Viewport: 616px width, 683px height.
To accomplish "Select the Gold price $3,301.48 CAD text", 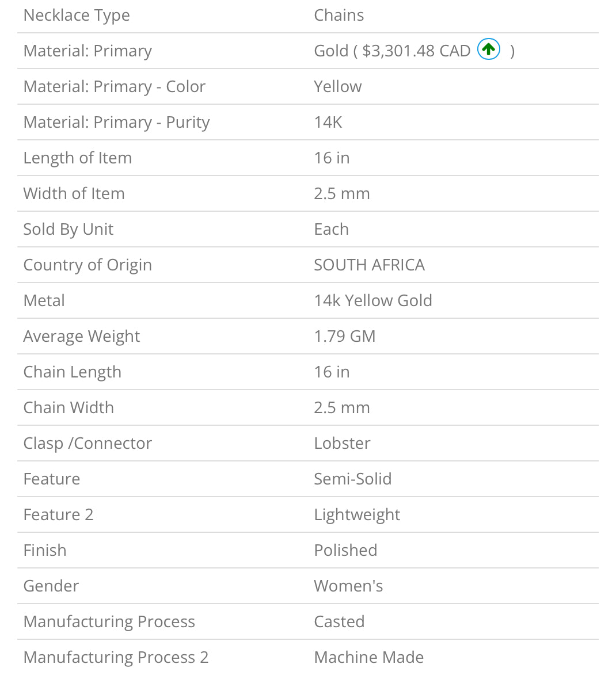I will click(416, 51).
